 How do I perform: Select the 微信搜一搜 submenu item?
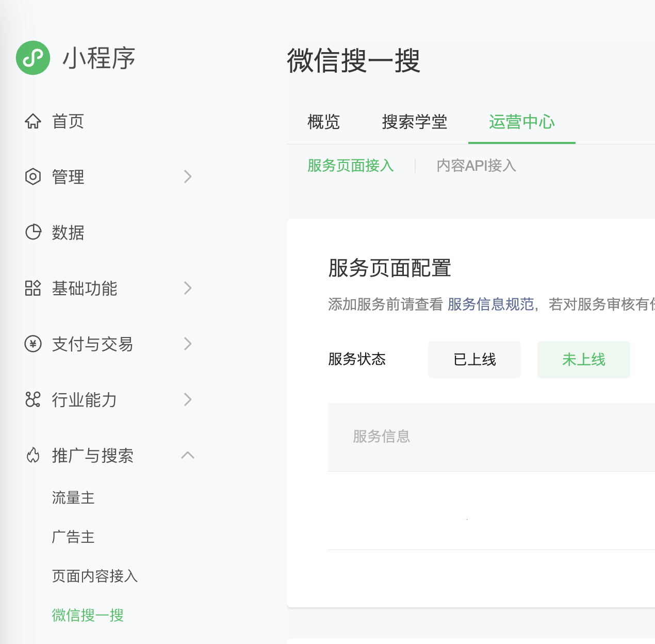[88, 615]
